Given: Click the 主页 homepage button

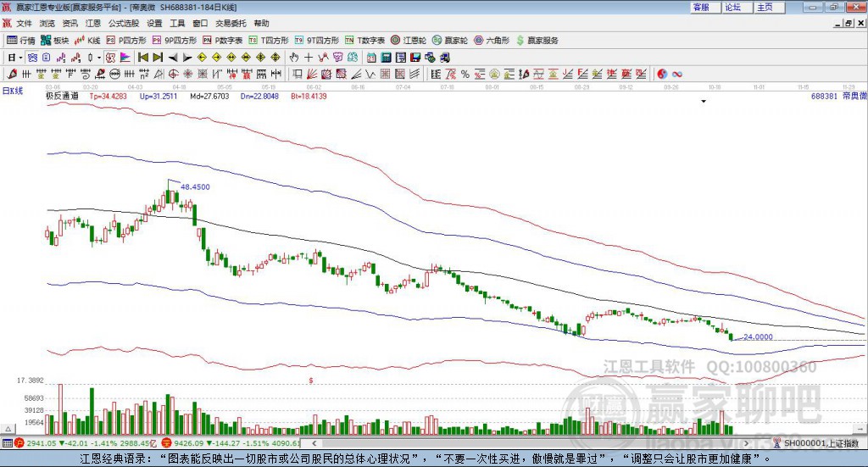Looking at the screenshot, I should 770,7.
